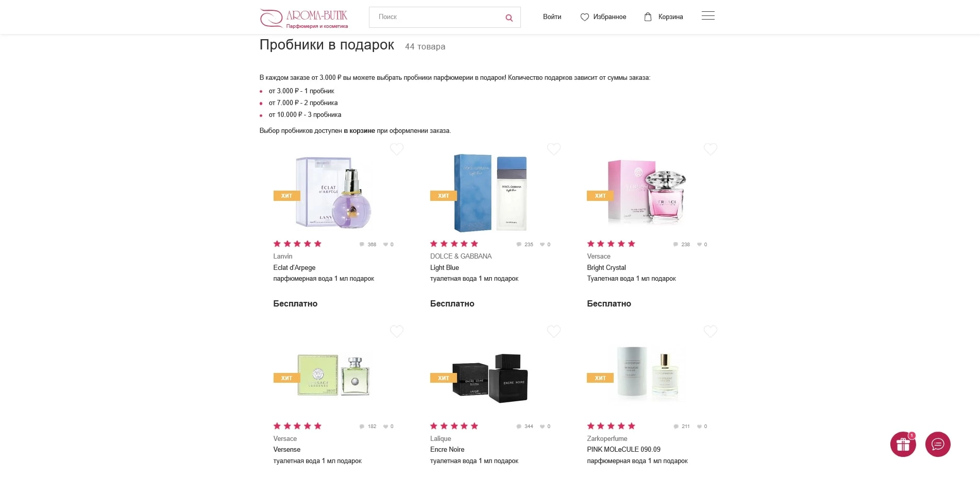Click the Aroma-Butik logo
Viewport: 980px width, 477px height.
pos(303,16)
